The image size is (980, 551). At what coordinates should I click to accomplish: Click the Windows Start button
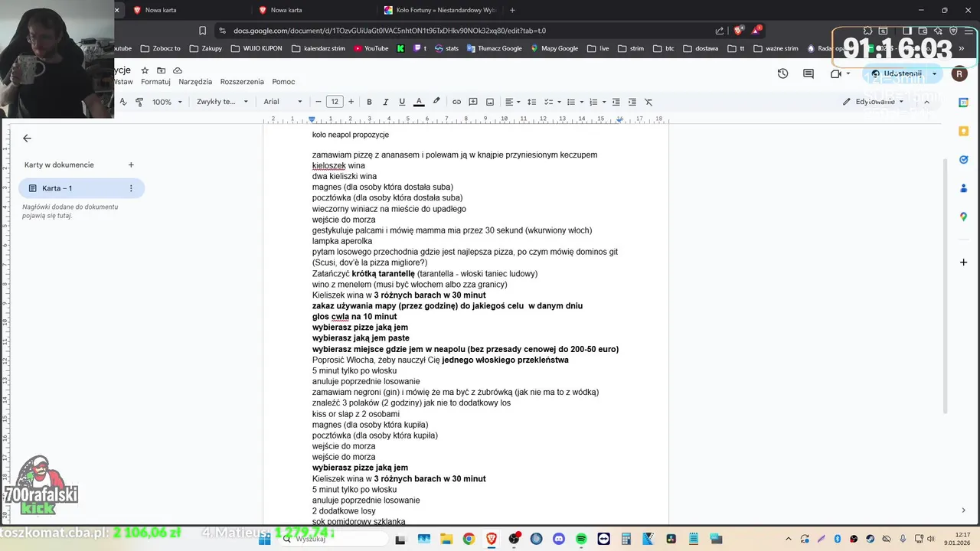[264, 539]
